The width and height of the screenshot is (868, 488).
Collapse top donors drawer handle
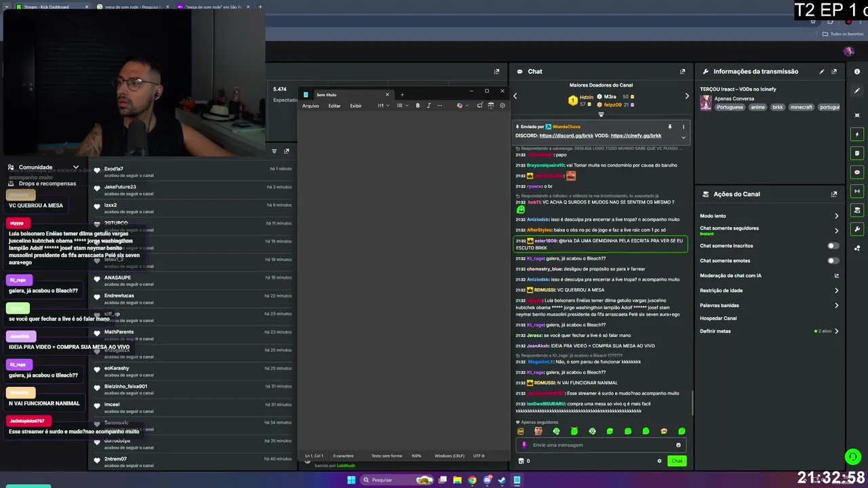tap(601, 115)
